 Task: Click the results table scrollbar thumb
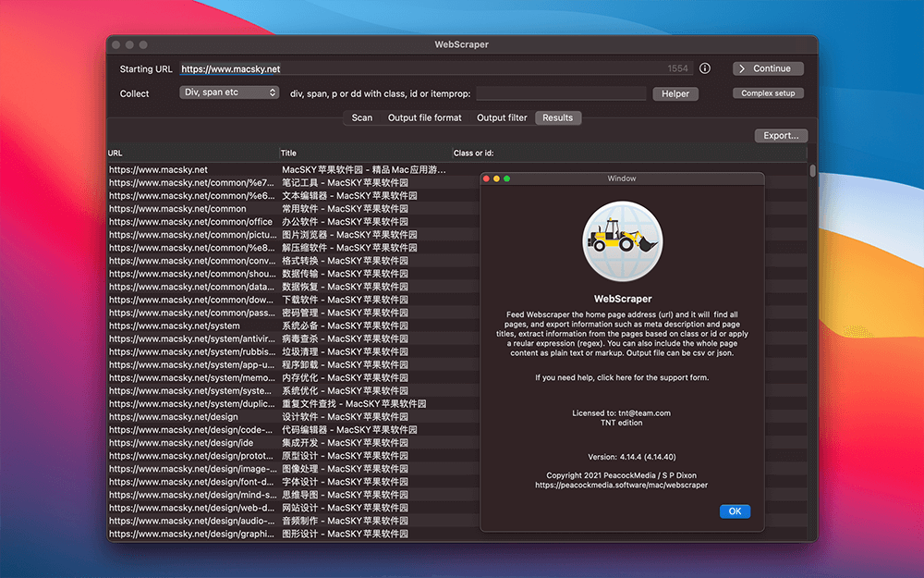tap(812, 171)
